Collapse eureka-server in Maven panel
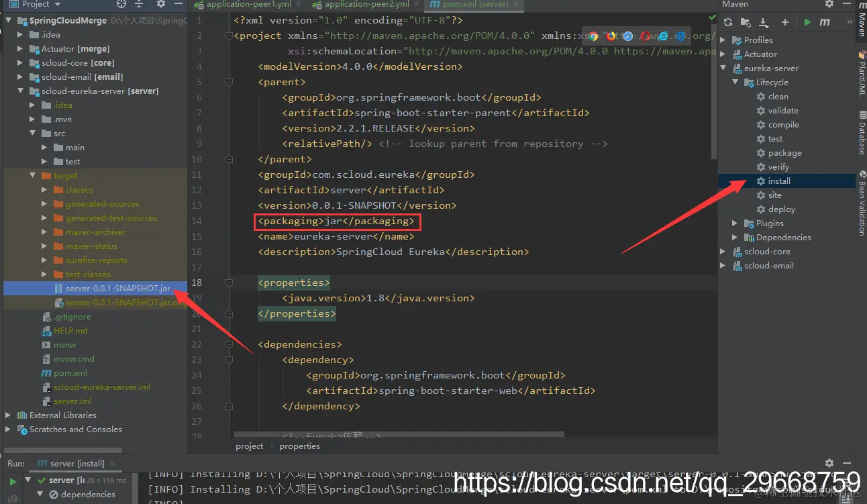Screen dimensions: 867x504 [x=723, y=68]
